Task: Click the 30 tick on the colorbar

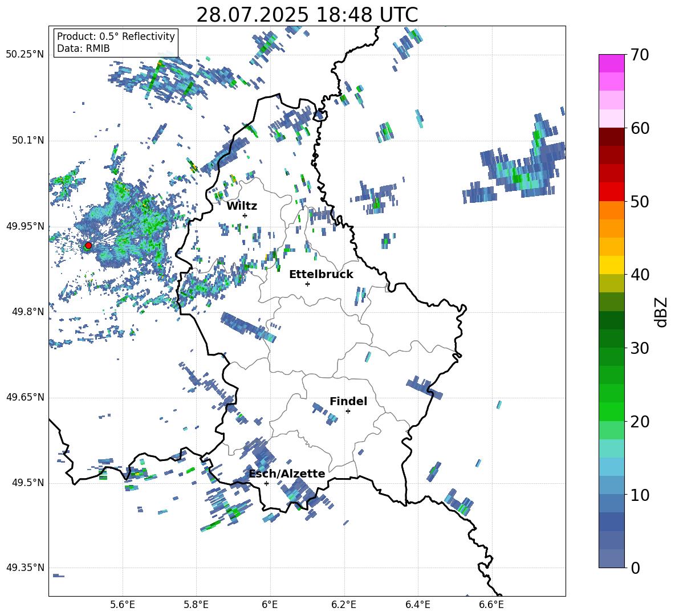Action: click(x=640, y=348)
